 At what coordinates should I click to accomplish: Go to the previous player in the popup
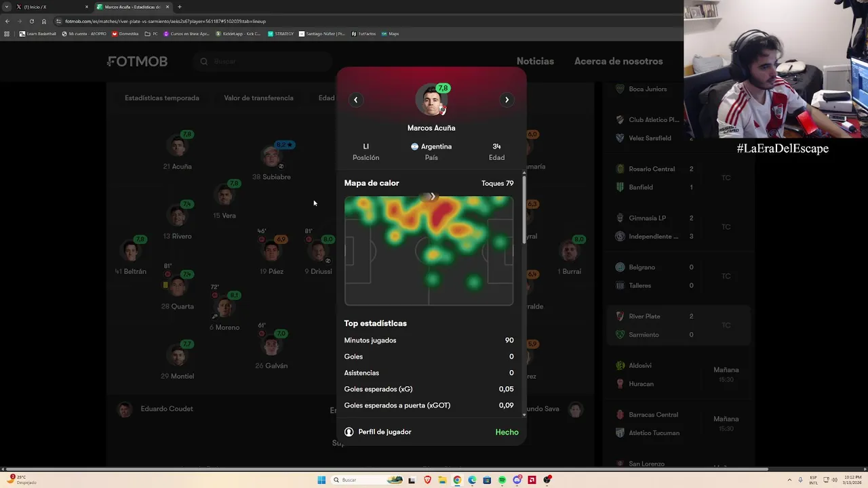click(355, 100)
